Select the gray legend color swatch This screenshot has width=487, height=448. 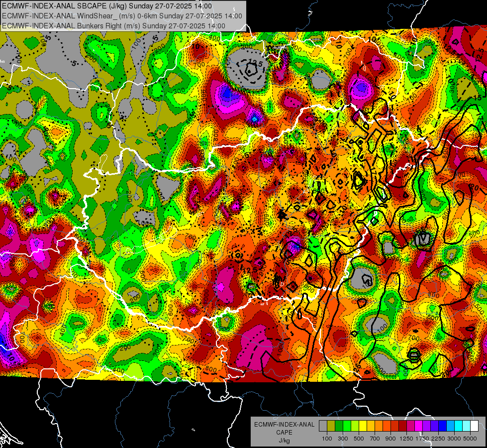tap(323, 426)
